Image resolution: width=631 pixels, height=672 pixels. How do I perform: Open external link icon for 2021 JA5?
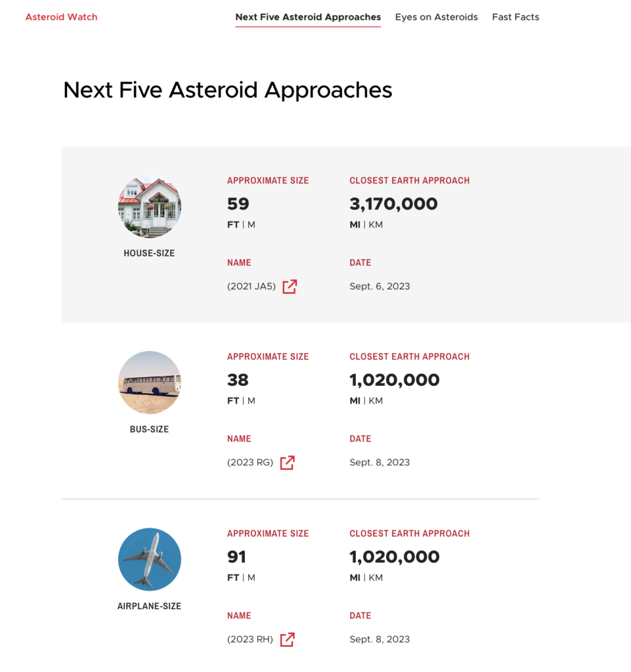click(x=290, y=287)
